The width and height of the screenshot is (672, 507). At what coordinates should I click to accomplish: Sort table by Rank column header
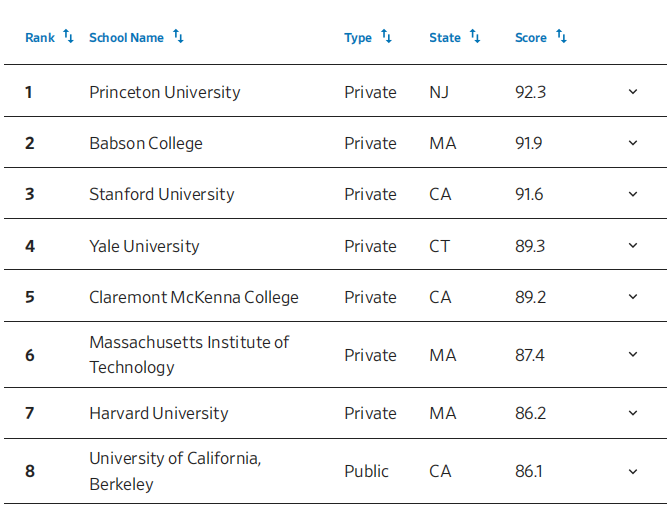[x=40, y=38]
